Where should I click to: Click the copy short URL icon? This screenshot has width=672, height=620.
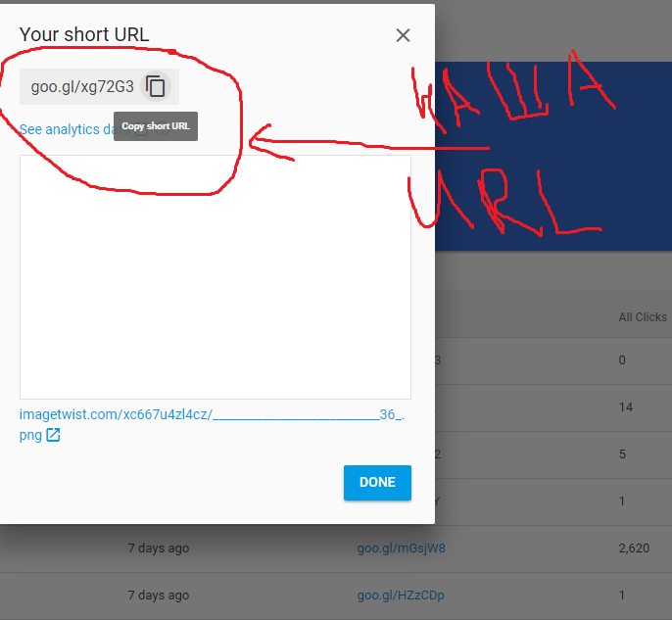[155, 86]
